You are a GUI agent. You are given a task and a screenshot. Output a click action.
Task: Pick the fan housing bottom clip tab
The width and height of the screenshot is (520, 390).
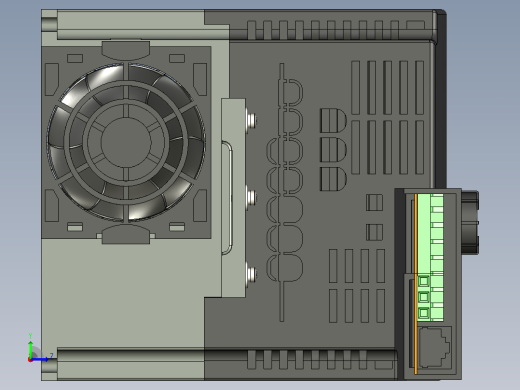(126, 234)
